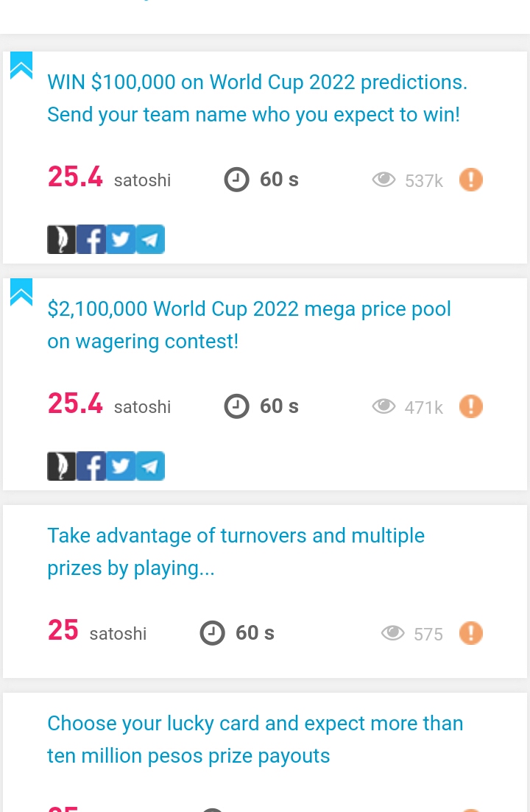Click the blue bookmark ribbon on the predictions ad
This screenshot has width=530, height=812.
(21, 66)
